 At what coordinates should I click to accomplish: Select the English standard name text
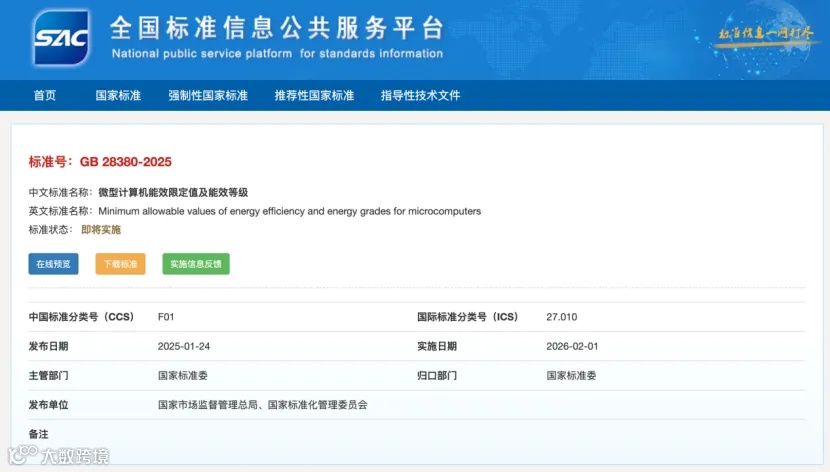coord(290,211)
